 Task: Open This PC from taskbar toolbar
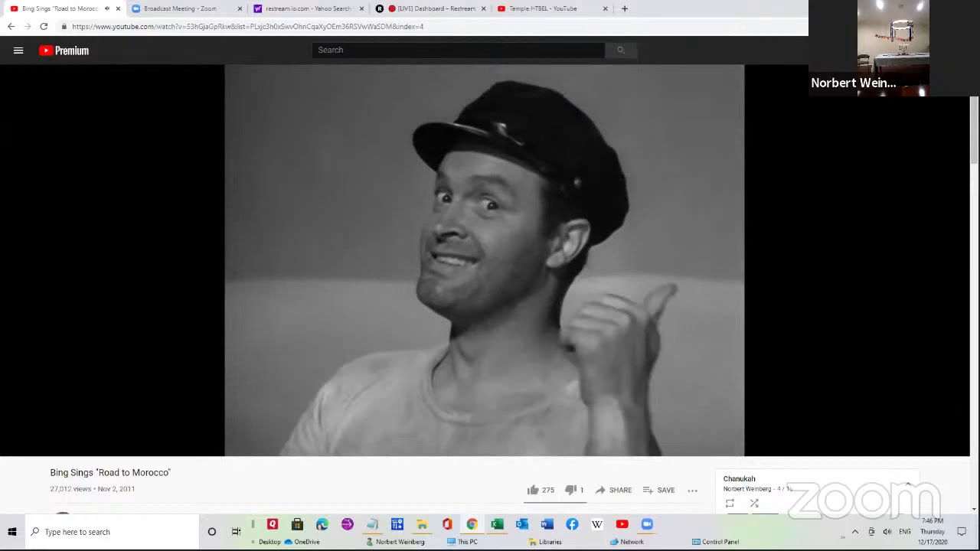pos(462,542)
